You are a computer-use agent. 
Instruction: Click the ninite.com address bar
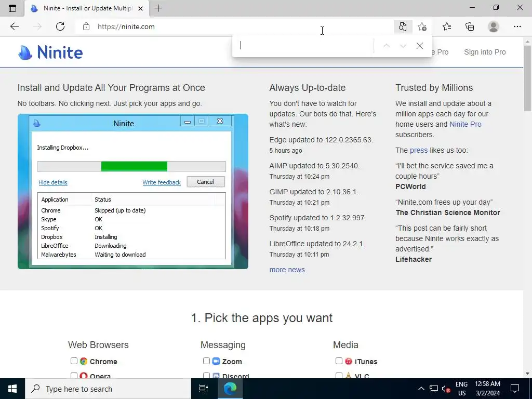234,26
